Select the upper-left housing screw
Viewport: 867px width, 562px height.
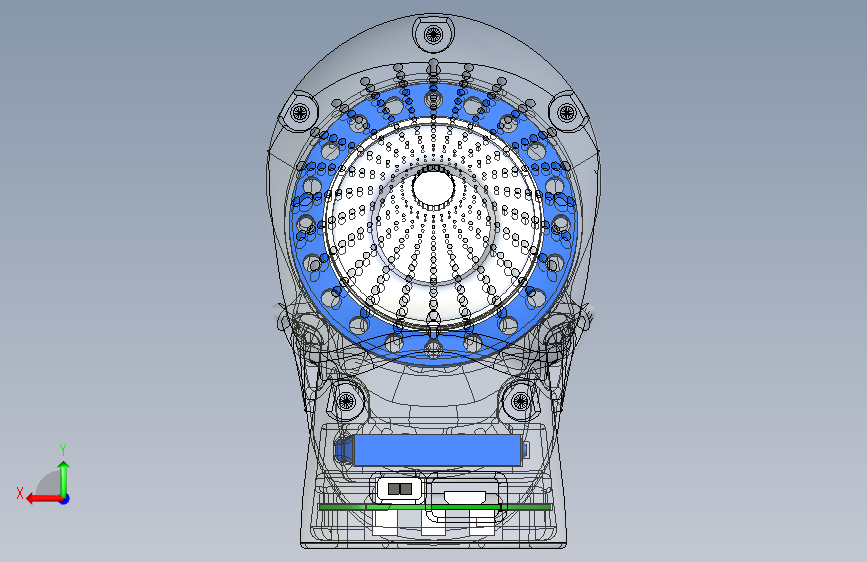300,113
